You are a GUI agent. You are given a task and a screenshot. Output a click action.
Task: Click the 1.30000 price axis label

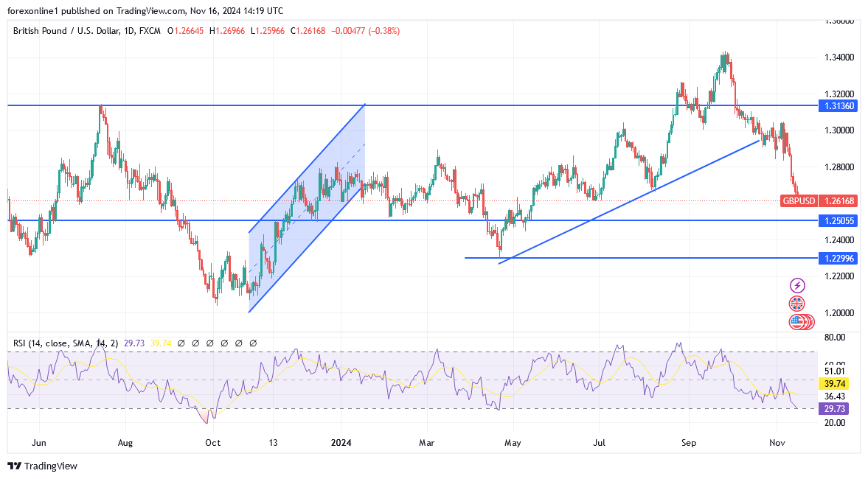click(839, 130)
